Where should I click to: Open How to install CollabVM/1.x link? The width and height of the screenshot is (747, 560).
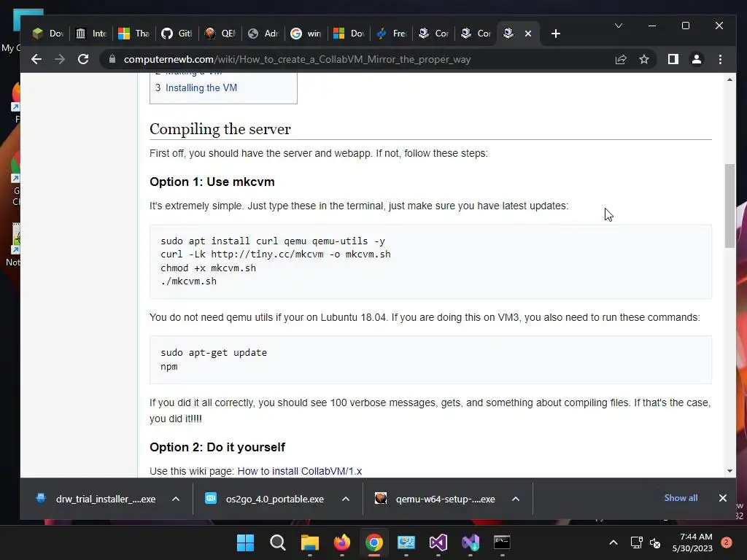[300, 471]
